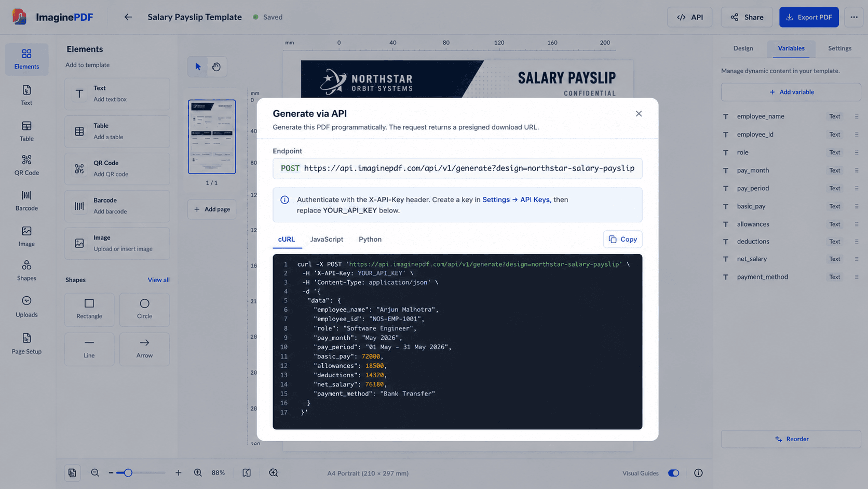
Task: Select the Uploads sidebar icon
Action: (x=26, y=307)
